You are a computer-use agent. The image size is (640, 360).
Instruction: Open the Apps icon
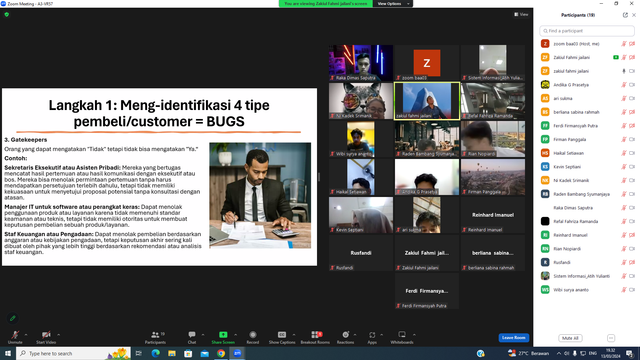372,335
